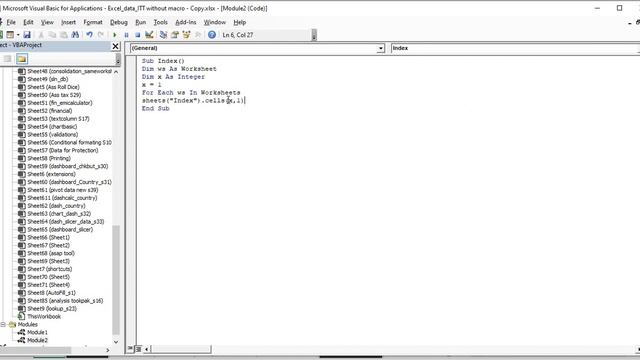
Task: Open the Debug menu
Action: point(119,22)
